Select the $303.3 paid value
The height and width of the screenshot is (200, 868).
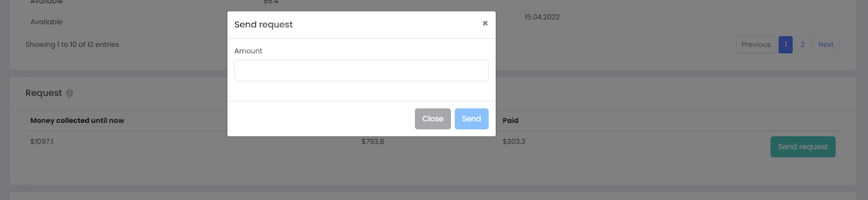pyautogui.click(x=514, y=142)
